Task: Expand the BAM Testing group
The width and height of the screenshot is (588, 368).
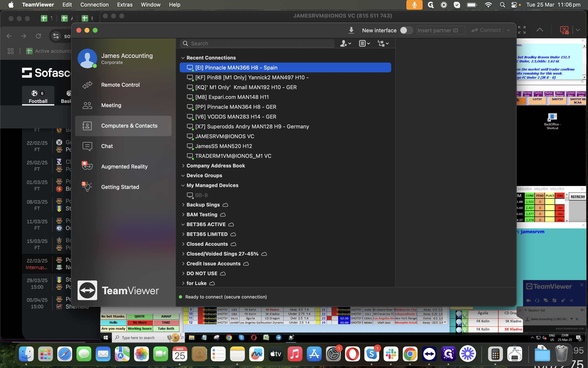Action: 183,215
